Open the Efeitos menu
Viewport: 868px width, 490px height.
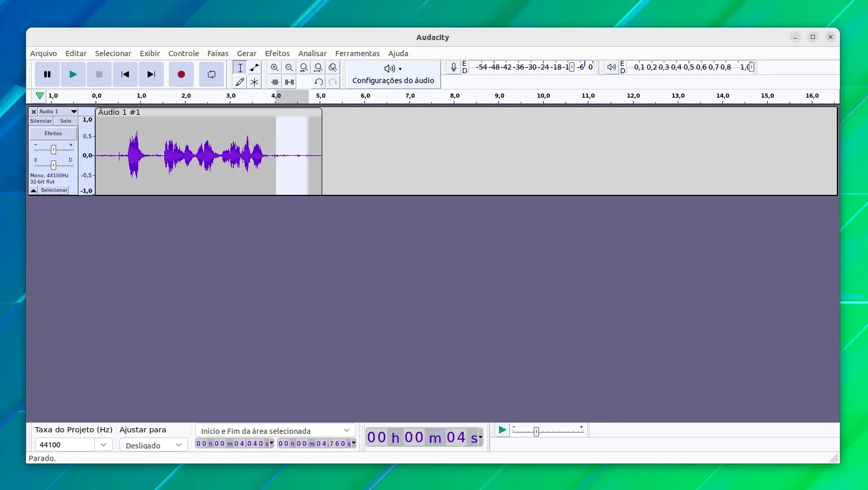278,54
